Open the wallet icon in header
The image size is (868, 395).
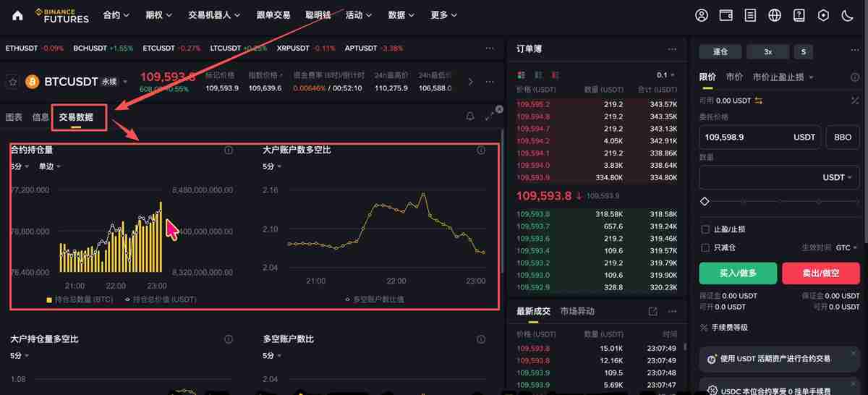pos(726,15)
